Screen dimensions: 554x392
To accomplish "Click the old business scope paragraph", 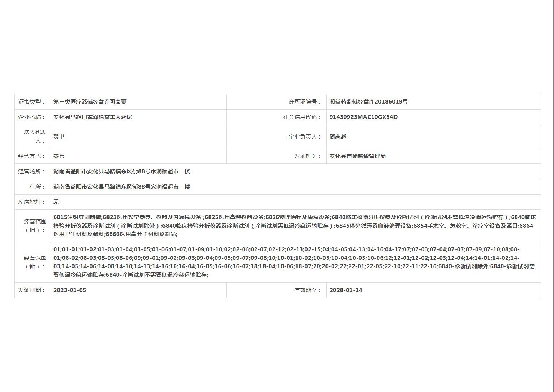I will 294,226.
